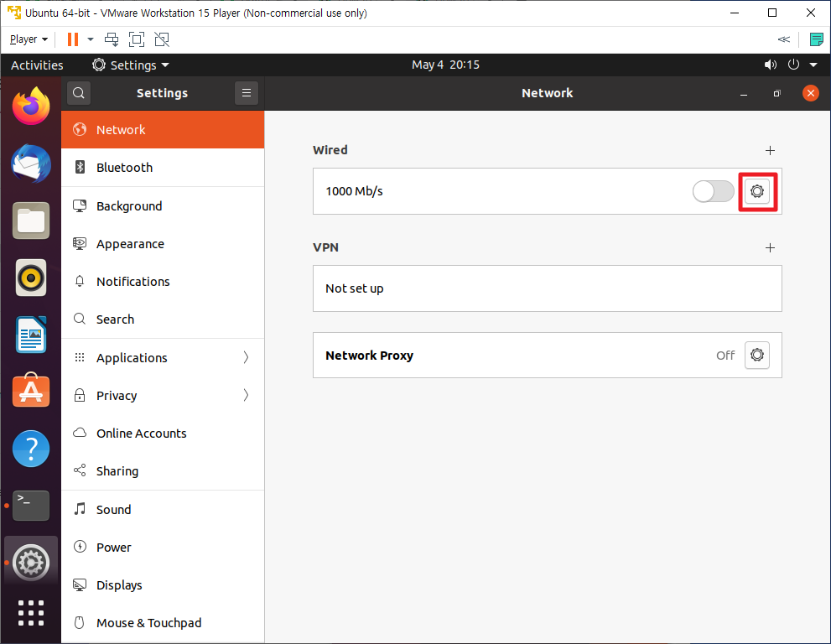Expand the Privacy settings chevron
831x644 pixels.
click(x=246, y=396)
